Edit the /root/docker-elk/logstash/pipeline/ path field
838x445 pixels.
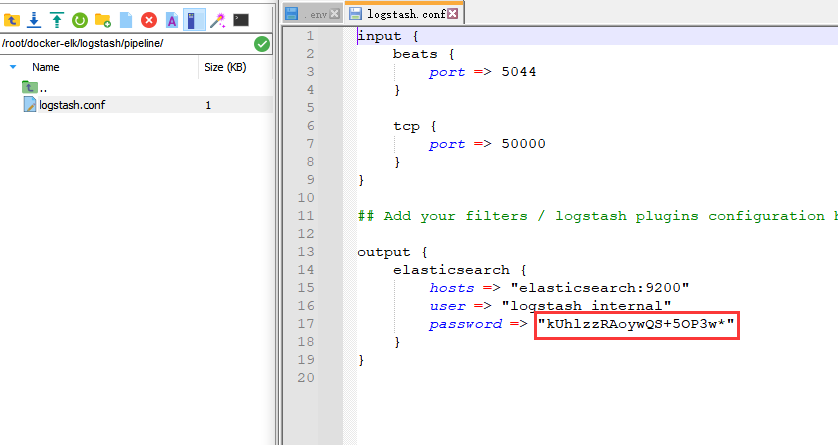126,43
